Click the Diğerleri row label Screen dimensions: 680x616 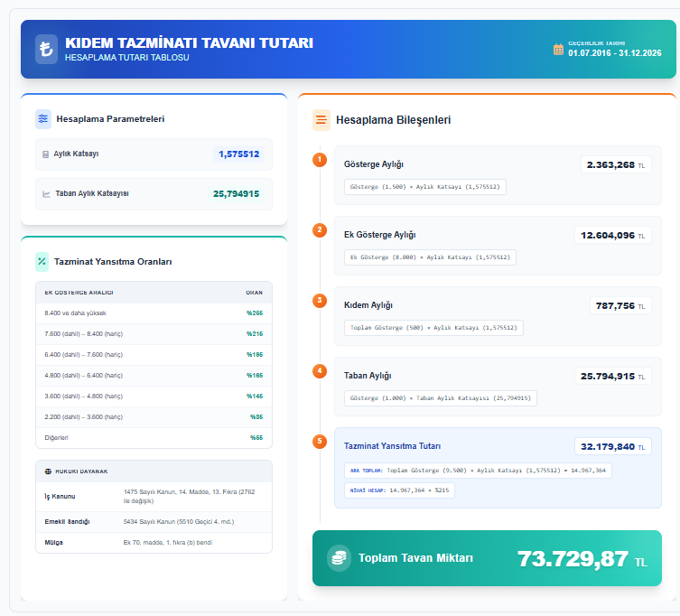pos(56,438)
